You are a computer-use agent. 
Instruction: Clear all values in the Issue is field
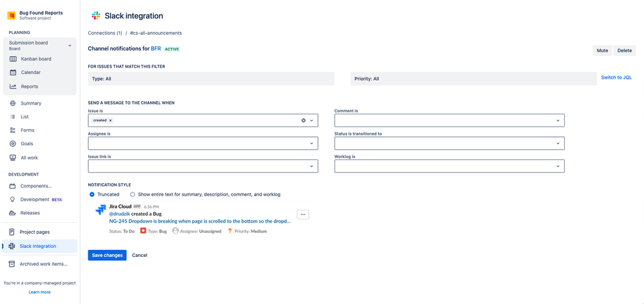point(304,121)
